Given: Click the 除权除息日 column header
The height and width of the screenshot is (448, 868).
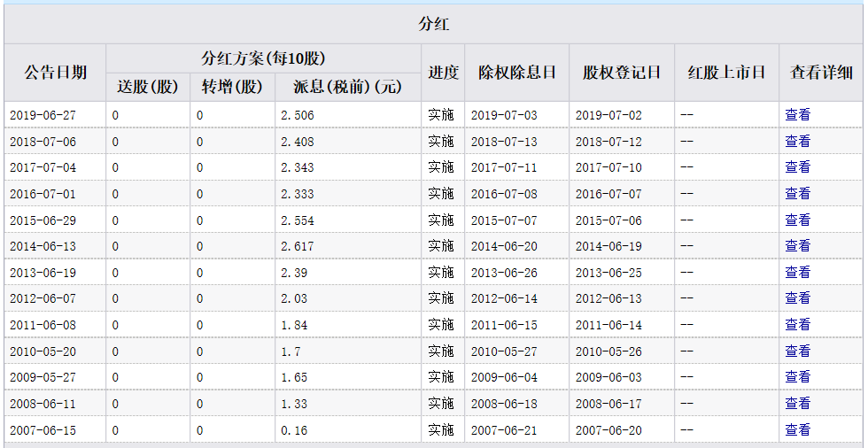Looking at the screenshot, I should click(516, 73).
